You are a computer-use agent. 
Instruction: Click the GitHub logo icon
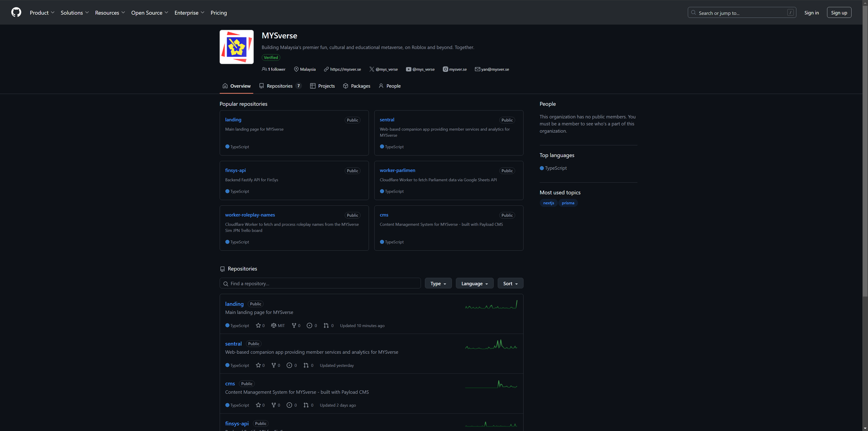[x=16, y=13]
